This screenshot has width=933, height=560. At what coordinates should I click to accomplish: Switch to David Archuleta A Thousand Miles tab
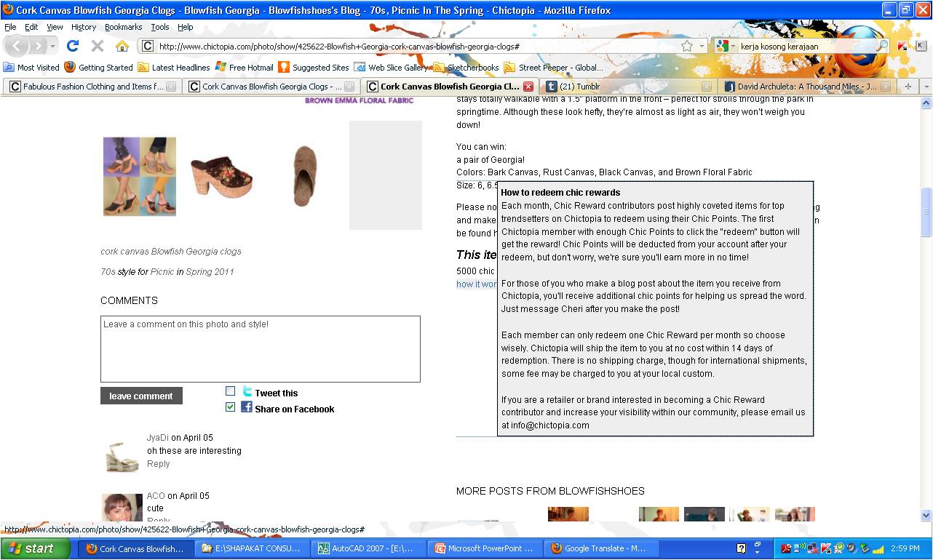coord(807,87)
